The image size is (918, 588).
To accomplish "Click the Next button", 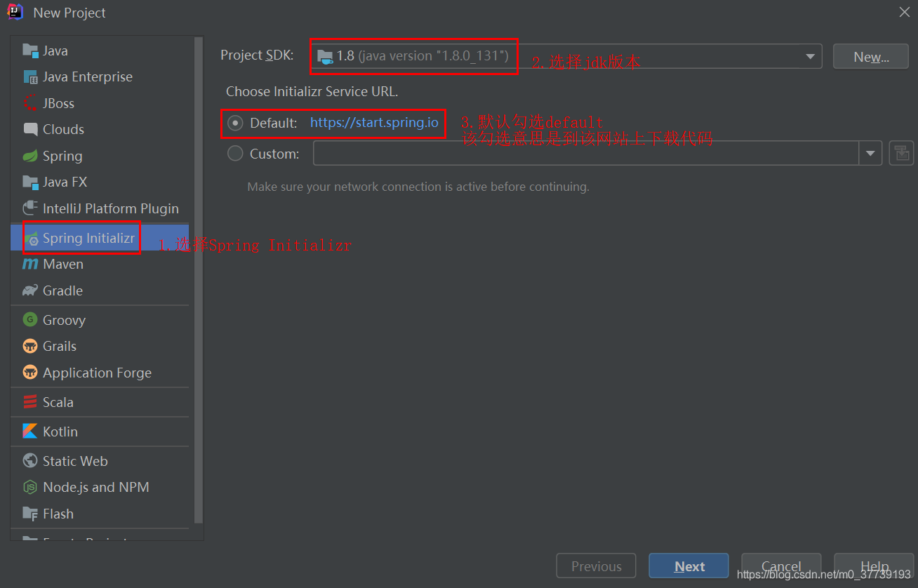I will (688, 566).
